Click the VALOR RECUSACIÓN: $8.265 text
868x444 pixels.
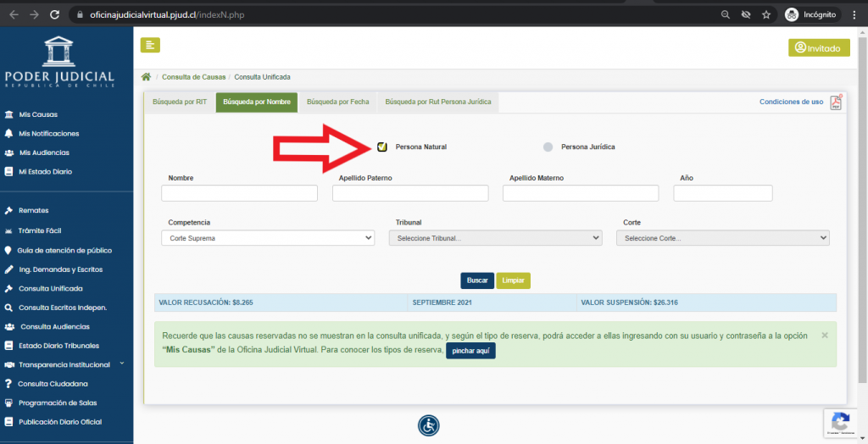tap(206, 302)
